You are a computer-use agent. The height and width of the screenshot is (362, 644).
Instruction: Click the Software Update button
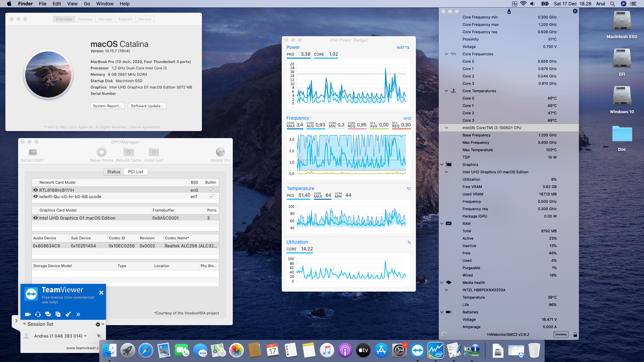pos(147,106)
